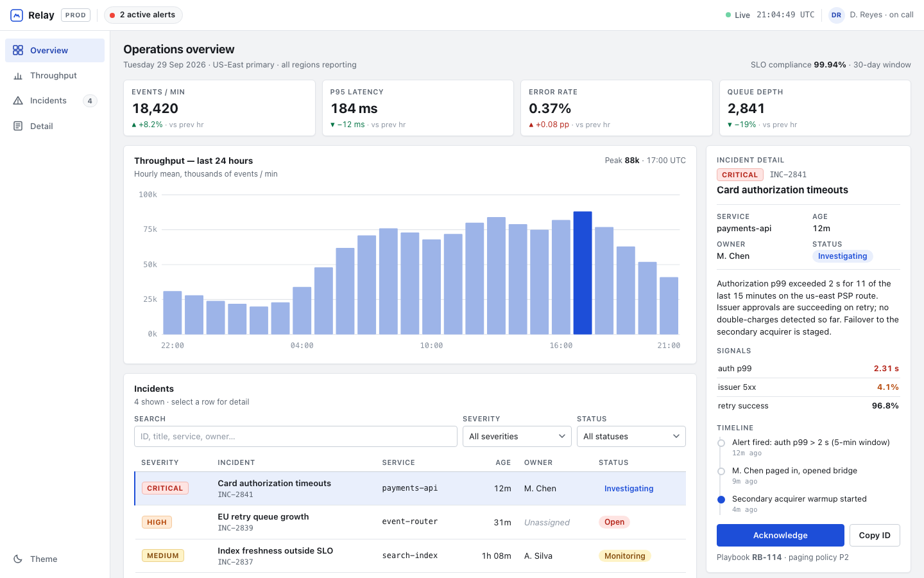The image size is (924, 578).
Task: Click the issuer 5xx signal row
Action: (x=809, y=387)
